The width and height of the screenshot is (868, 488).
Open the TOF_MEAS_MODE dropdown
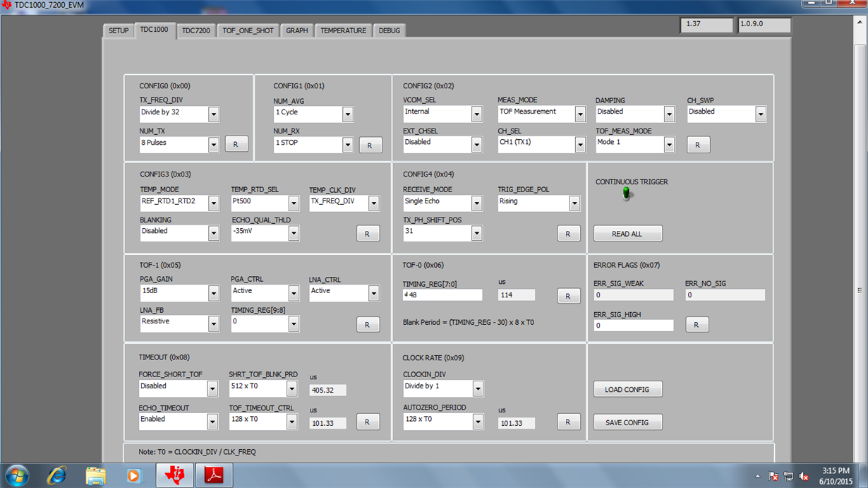point(670,144)
